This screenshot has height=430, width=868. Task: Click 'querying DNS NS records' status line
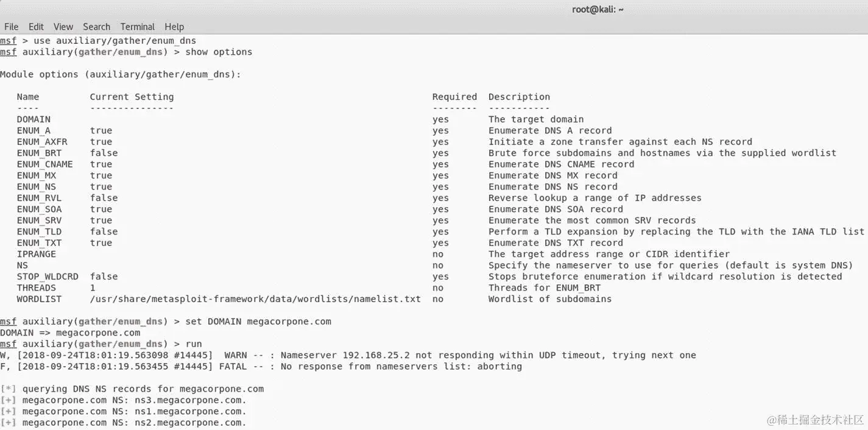tap(132, 389)
